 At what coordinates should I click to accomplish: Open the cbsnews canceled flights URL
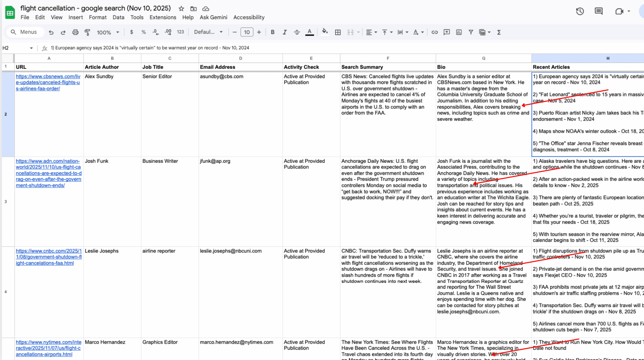pos(48,82)
